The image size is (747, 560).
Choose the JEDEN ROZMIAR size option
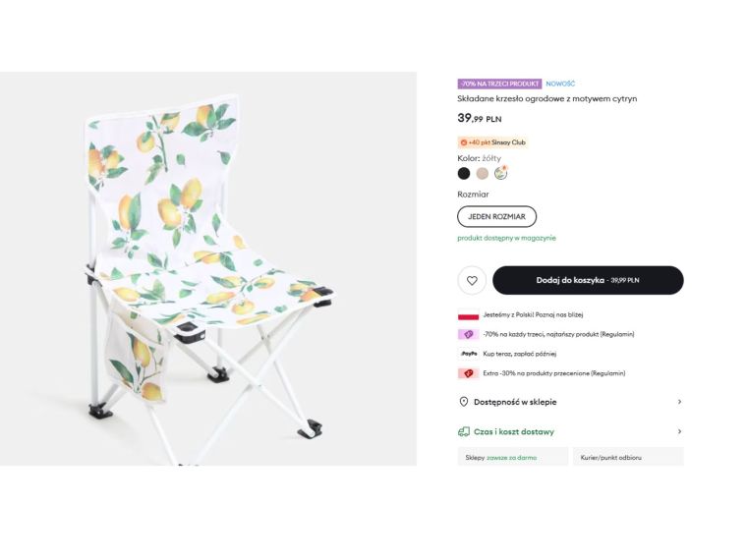[496, 216]
